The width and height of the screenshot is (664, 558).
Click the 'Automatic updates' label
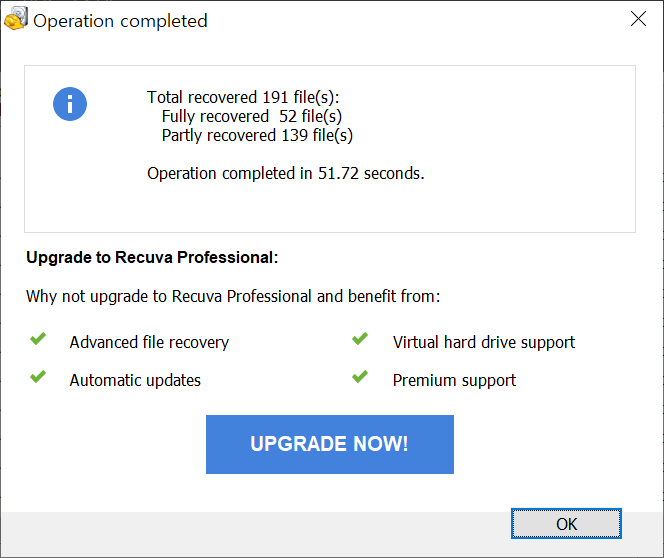tap(135, 381)
